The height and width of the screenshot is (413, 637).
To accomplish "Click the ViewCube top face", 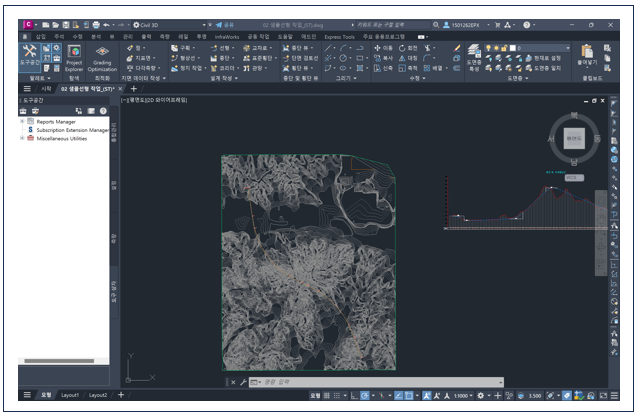I will 573,138.
